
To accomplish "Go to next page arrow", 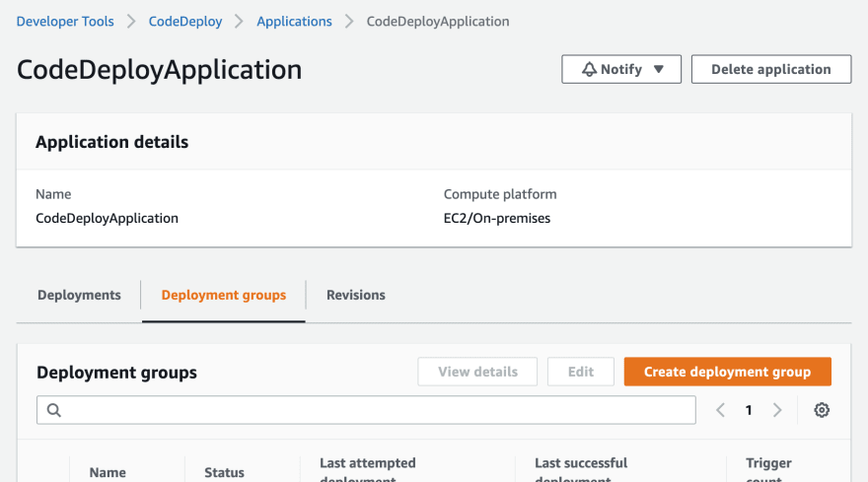I will coord(777,410).
